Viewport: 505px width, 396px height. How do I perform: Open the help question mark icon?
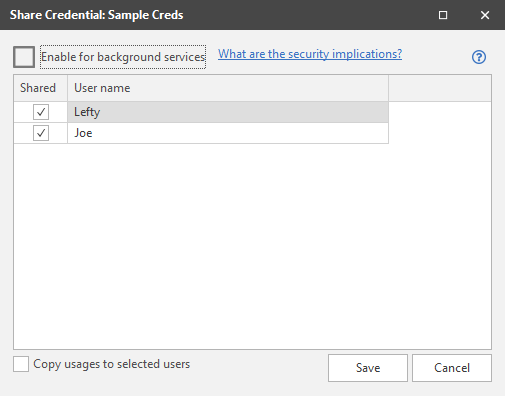coord(479,57)
